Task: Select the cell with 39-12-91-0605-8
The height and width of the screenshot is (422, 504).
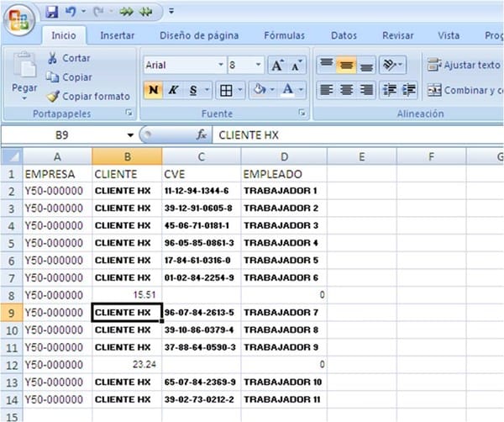Action: 202,208
